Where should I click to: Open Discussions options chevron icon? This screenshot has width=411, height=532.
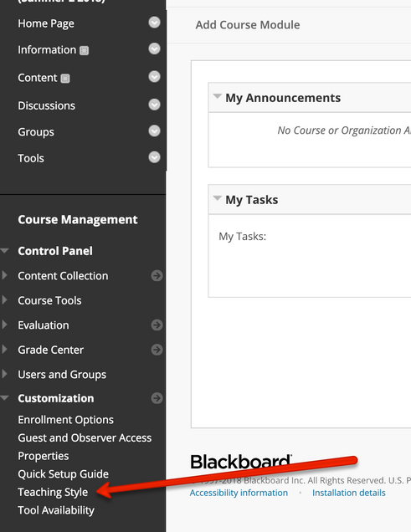click(x=154, y=105)
